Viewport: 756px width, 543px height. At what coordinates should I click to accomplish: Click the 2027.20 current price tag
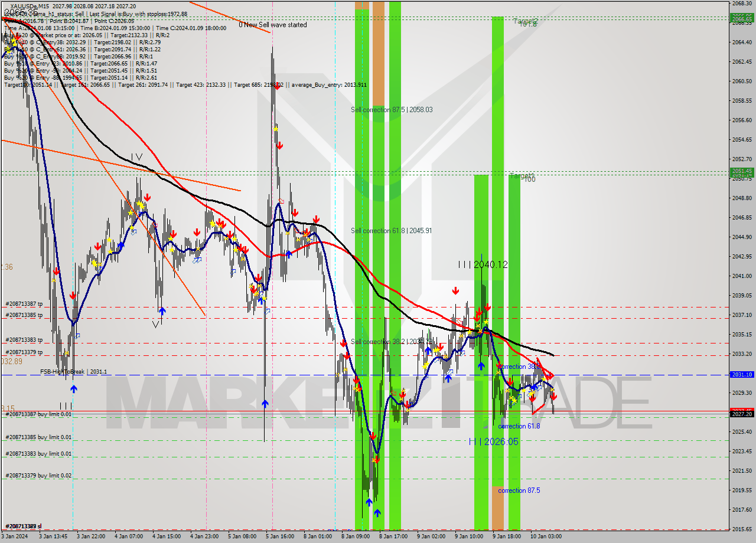tap(742, 414)
